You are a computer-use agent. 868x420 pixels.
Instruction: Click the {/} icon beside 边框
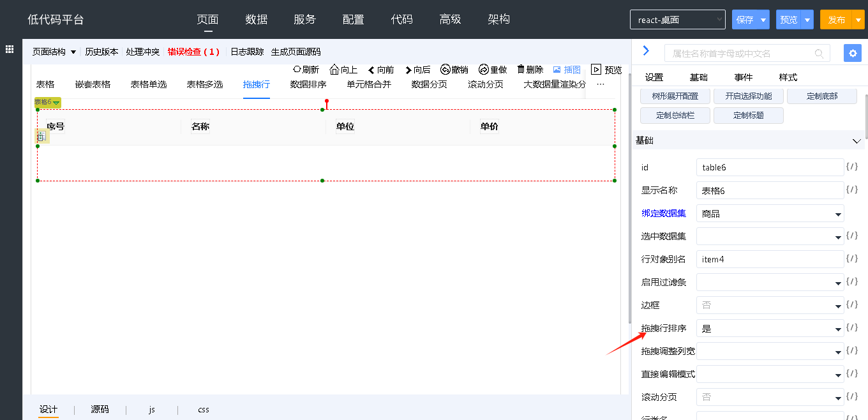coord(852,304)
